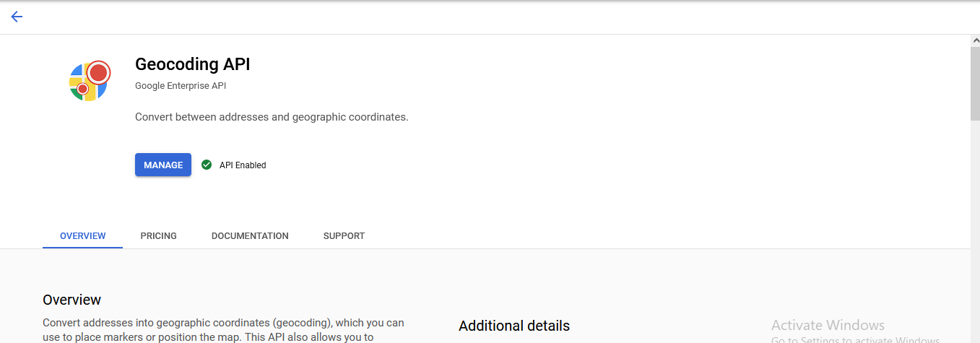This screenshot has height=343, width=980.
Task: Switch to the Overview tab
Action: 82,236
